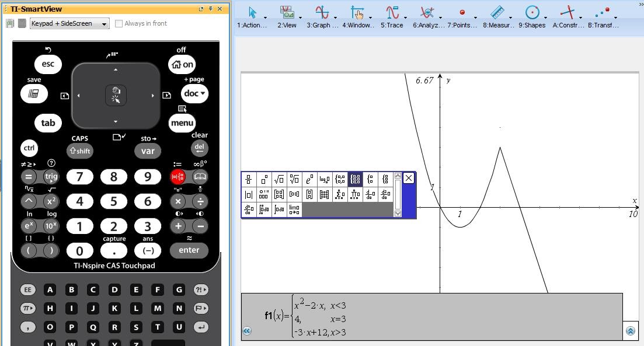
Task: Click the home on key
Action: coord(182,64)
